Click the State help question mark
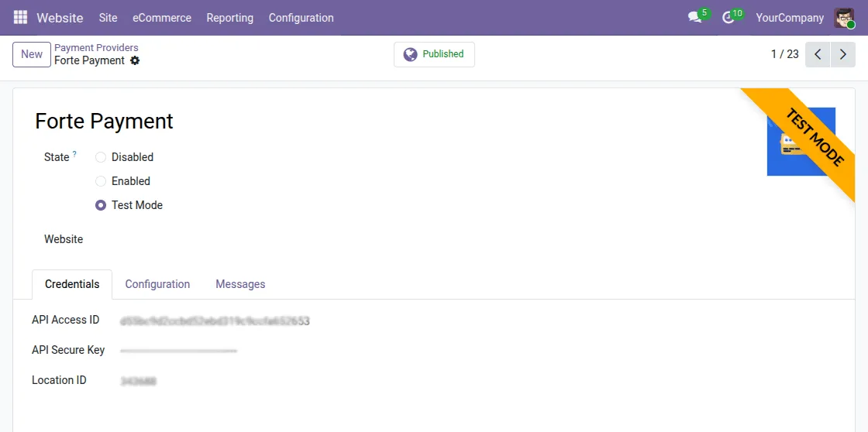This screenshot has height=432, width=868. coord(74,154)
